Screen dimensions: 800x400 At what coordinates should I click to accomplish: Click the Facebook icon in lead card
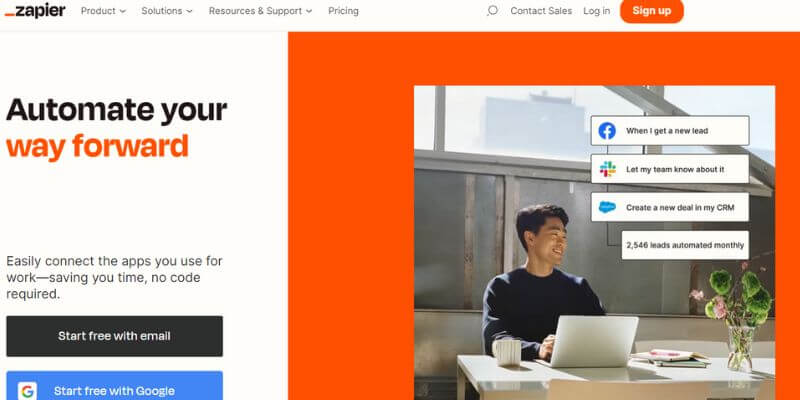pyautogui.click(x=607, y=131)
